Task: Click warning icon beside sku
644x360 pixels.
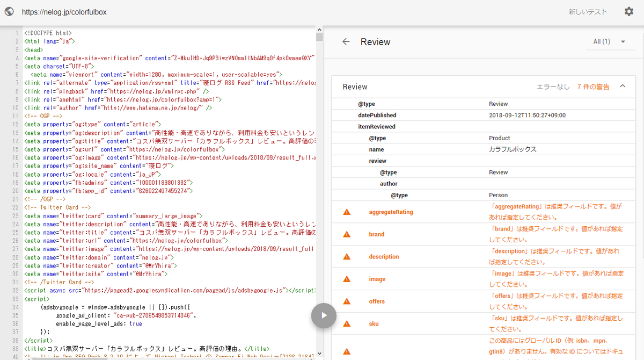Action: (x=347, y=324)
